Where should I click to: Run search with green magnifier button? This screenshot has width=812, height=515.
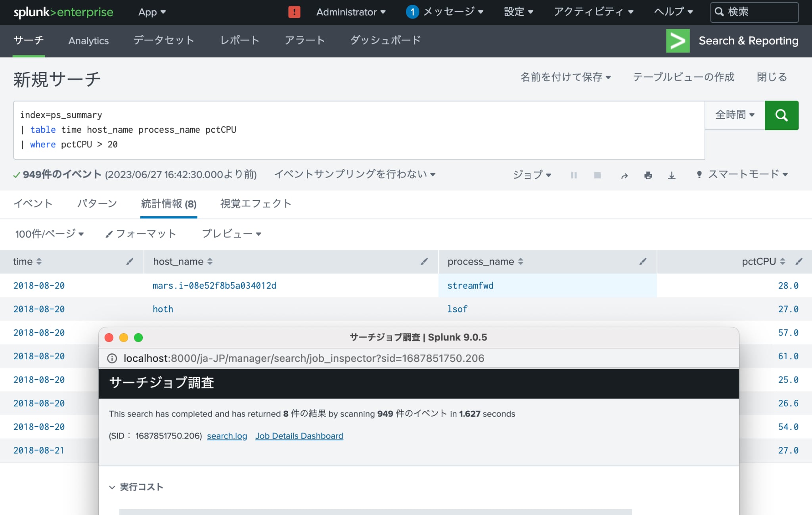(781, 115)
